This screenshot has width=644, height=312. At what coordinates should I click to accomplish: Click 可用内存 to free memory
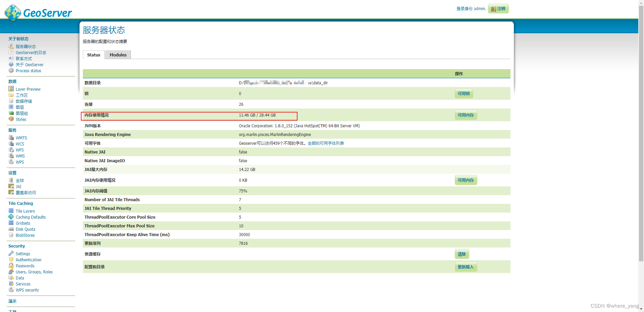(x=466, y=115)
